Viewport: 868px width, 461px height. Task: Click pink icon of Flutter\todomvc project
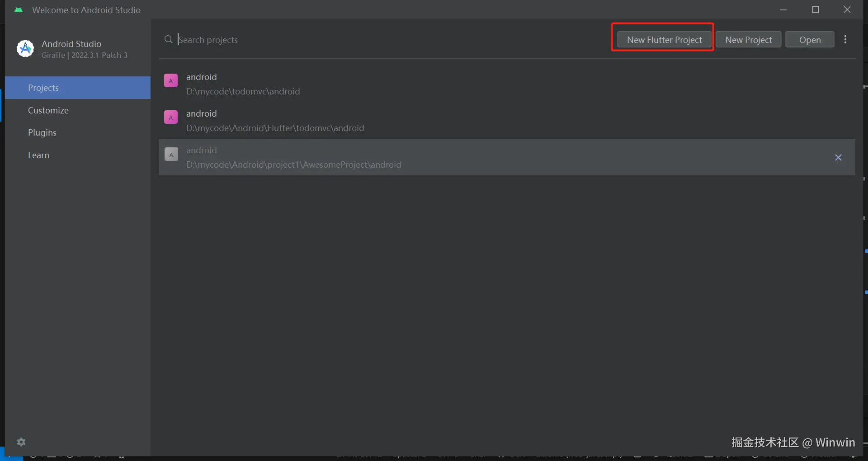point(171,118)
